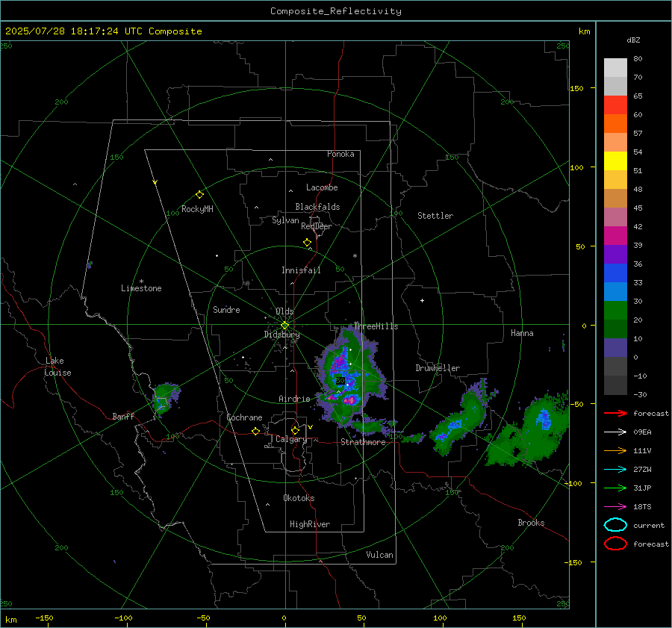The image size is (672, 628).
Task: Click the Ponoka town label
Action: [340, 155]
